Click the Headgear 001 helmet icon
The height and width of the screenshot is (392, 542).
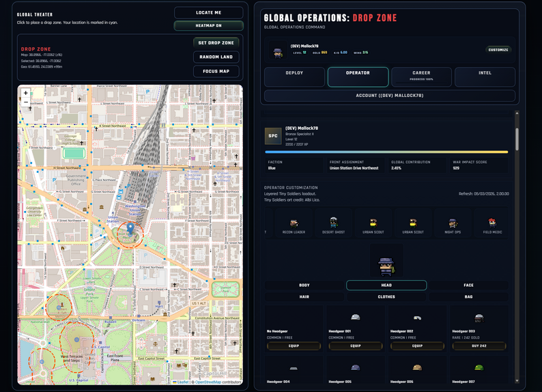pos(356,317)
